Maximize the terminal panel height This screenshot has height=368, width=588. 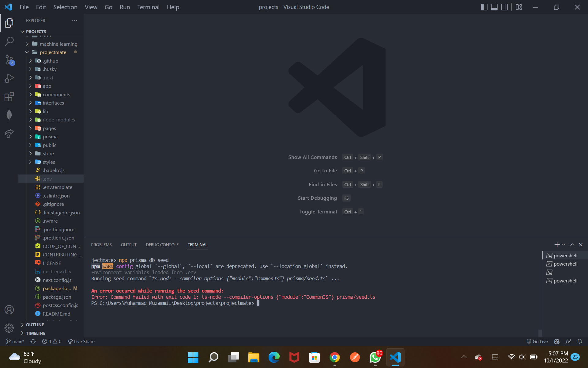pos(572,244)
